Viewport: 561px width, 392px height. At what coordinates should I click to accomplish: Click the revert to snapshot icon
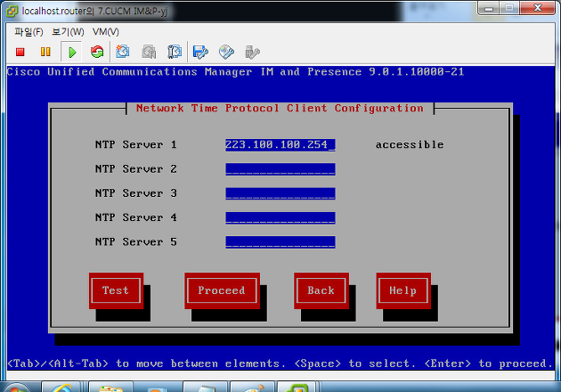(149, 52)
